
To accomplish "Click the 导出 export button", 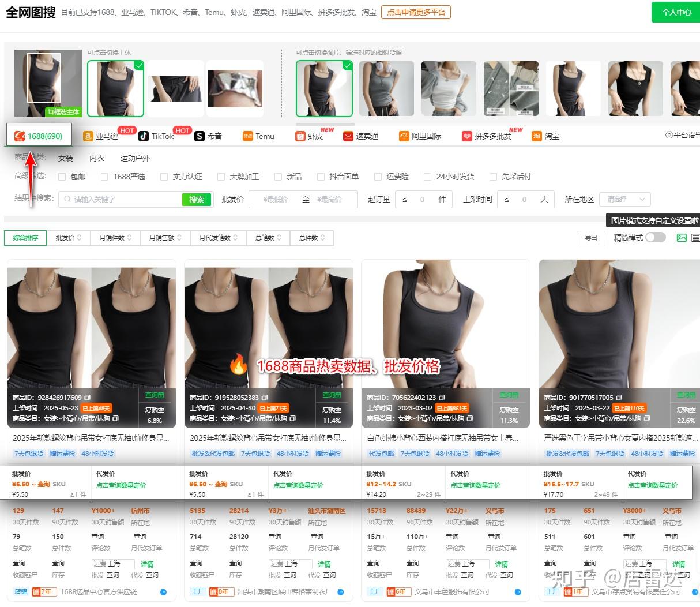I will [x=590, y=237].
